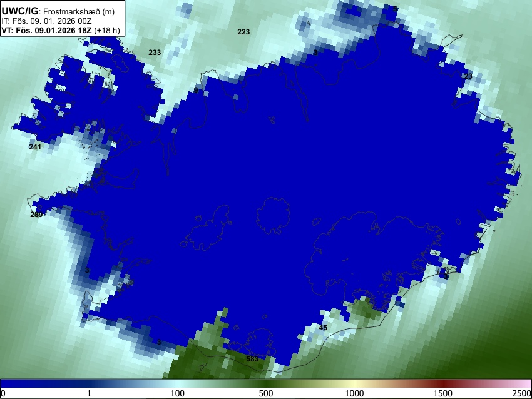
Task: Click the map value label '45'
Action: click(323, 328)
